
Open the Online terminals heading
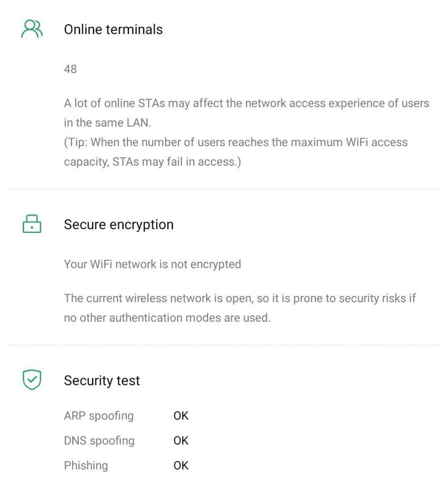pyautogui.click(x=113, y=29)
